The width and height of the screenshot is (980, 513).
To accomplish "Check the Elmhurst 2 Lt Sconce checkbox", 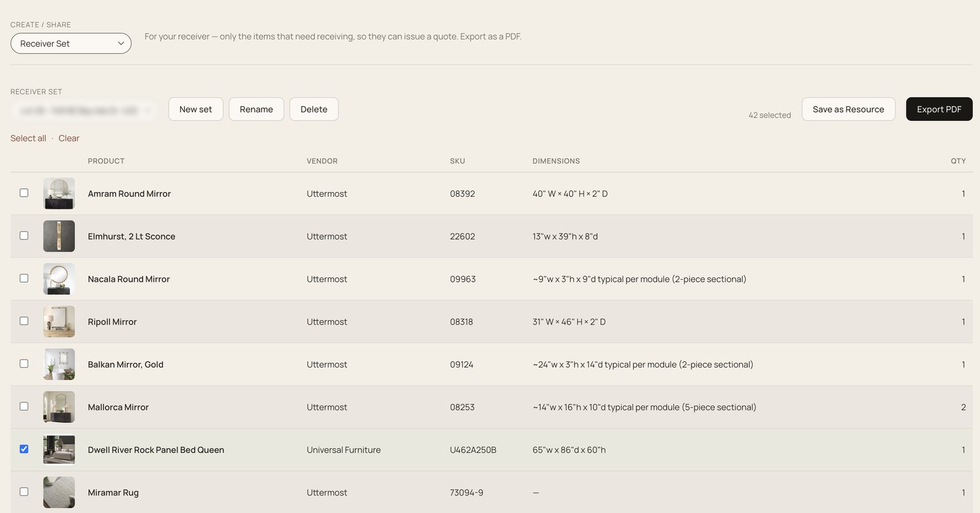I will (x=24, y=236).
